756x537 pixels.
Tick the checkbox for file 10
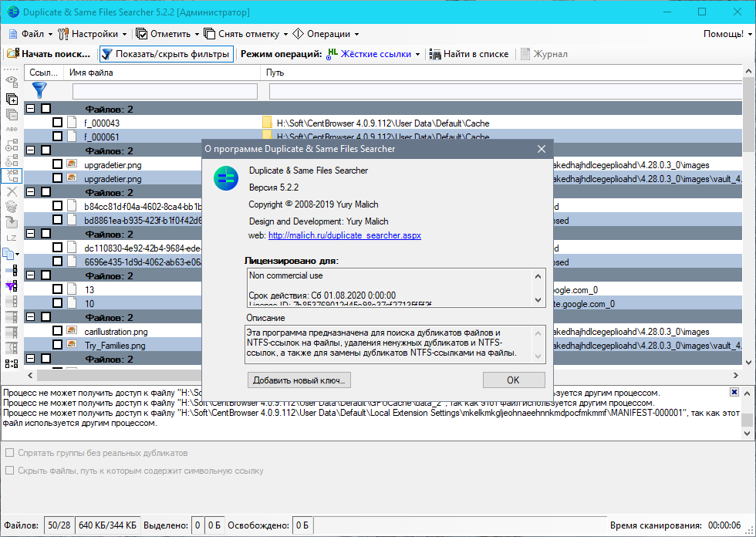pos(57,303)
